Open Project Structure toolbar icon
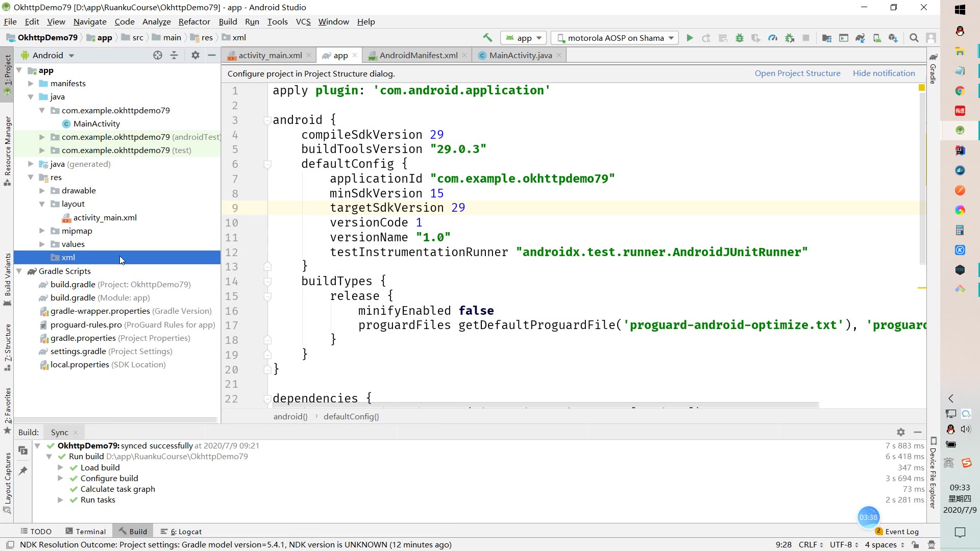The height and width of the screenshot is (551, 980). coord(827,38)
